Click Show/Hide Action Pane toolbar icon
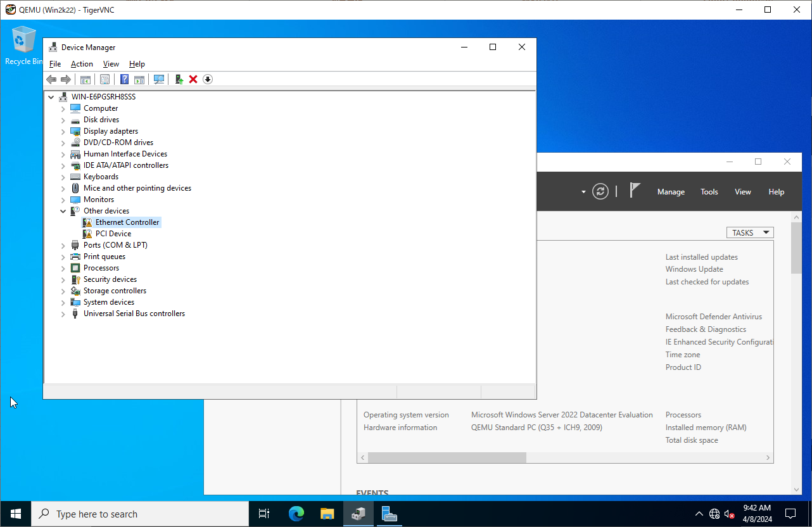The height and width of the screenshot is (527, 812). click(139, 79)
